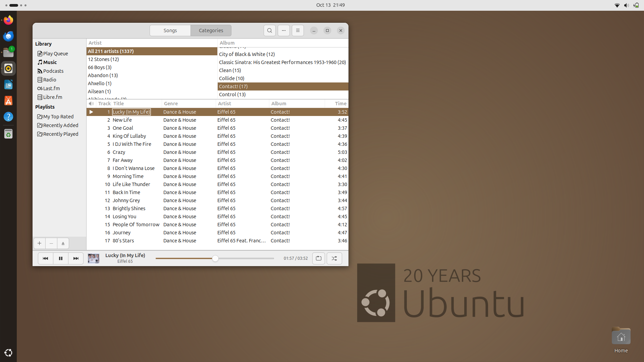Select album Classic Sinatra

(283, 62)
